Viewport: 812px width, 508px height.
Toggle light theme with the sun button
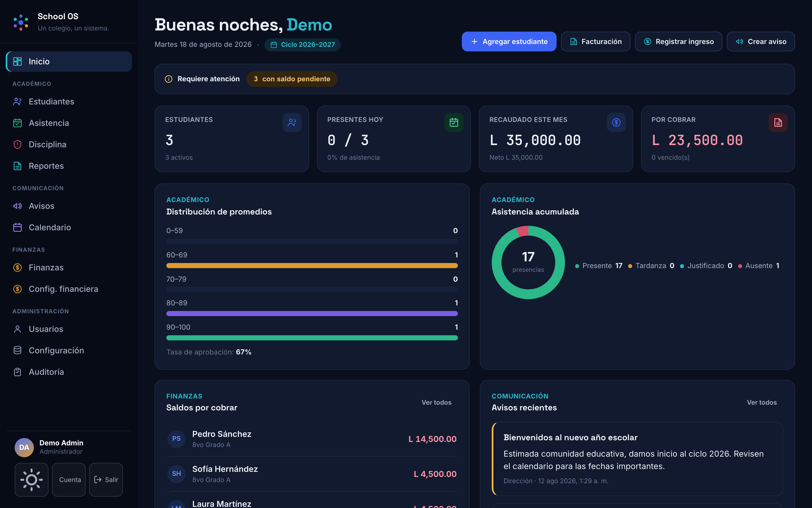click(32, 479)
